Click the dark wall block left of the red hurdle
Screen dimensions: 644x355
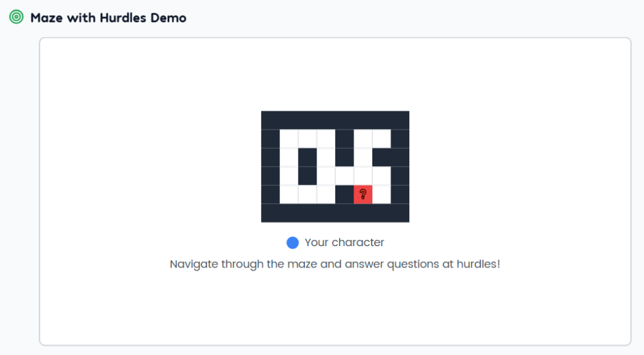point(345,194)
